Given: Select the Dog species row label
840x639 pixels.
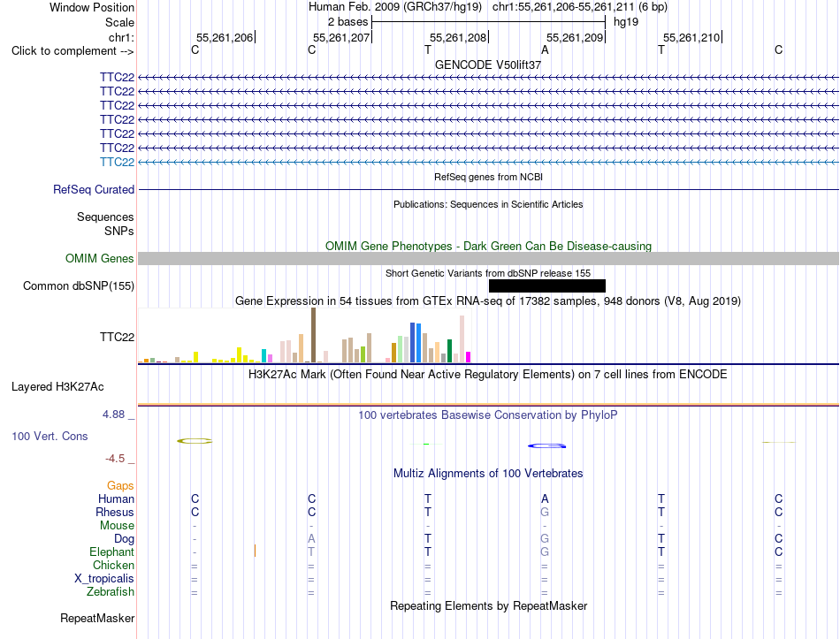Looking at the screenshot, I should coord(125,539).
